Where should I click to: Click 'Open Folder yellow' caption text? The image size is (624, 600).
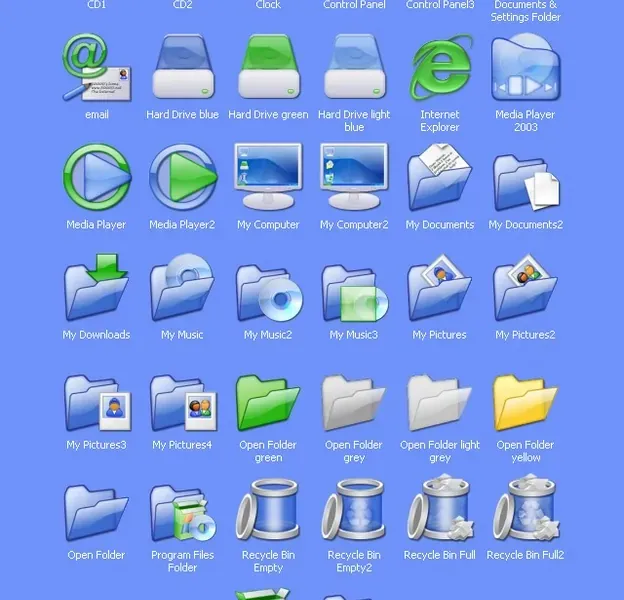point(525,451)
